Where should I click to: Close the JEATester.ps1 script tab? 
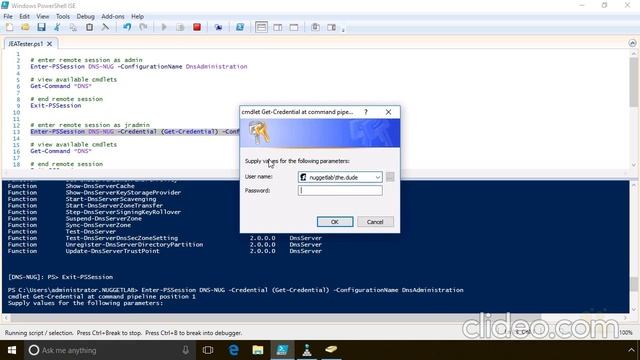(x=49, y=44)
